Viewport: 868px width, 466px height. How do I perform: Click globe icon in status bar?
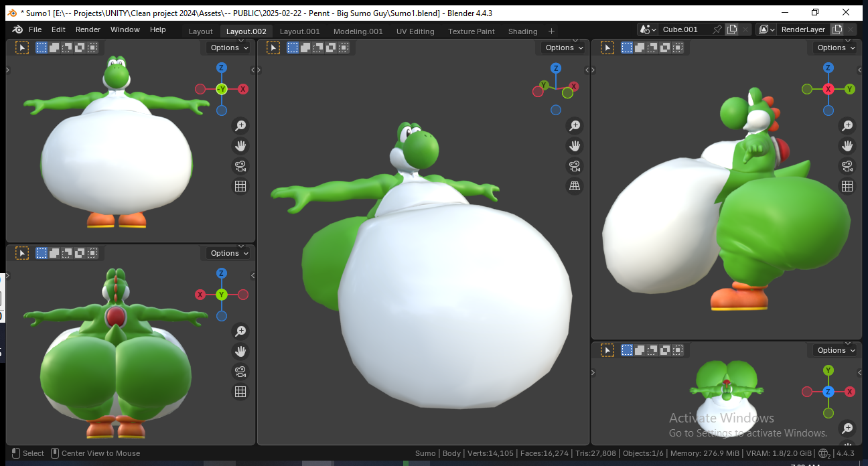coord(824,453)
